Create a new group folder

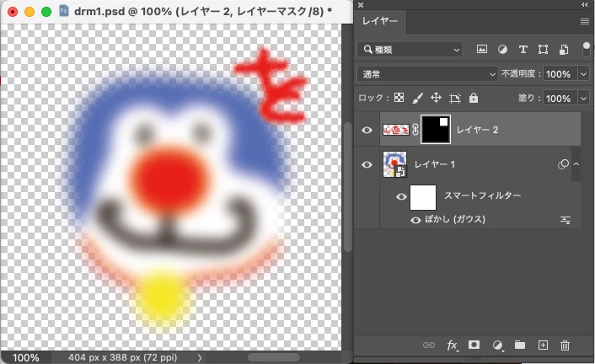click(x=520, y=345)
